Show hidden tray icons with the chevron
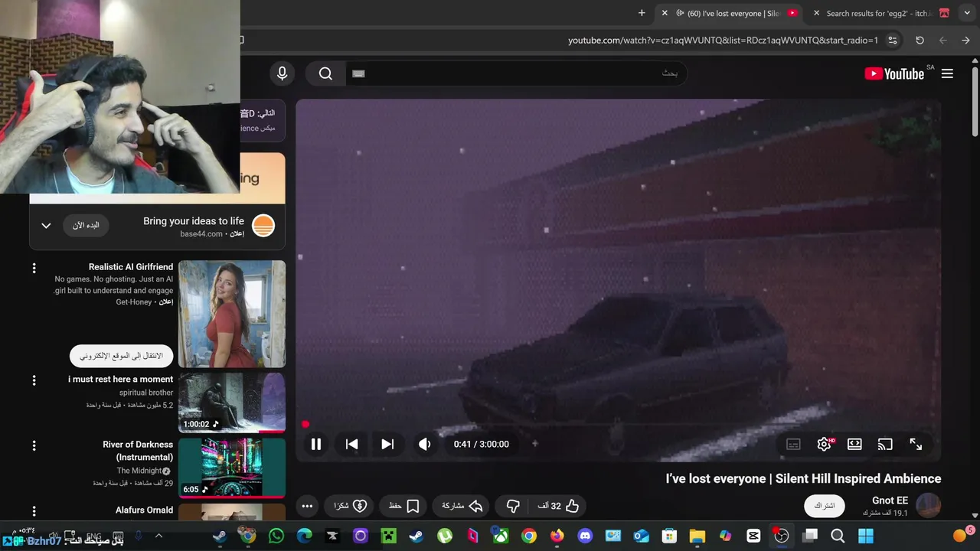The width and height of the screenshot is (980, 551). click(158, 536)
